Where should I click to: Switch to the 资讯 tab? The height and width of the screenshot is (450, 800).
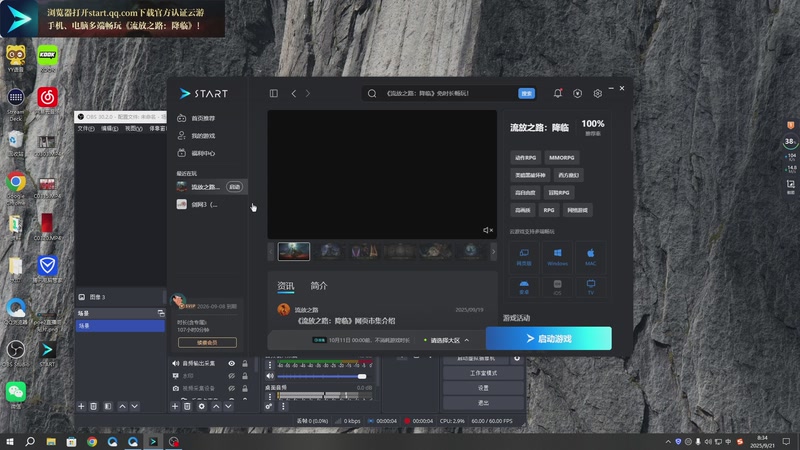click(x=286, y=286)
